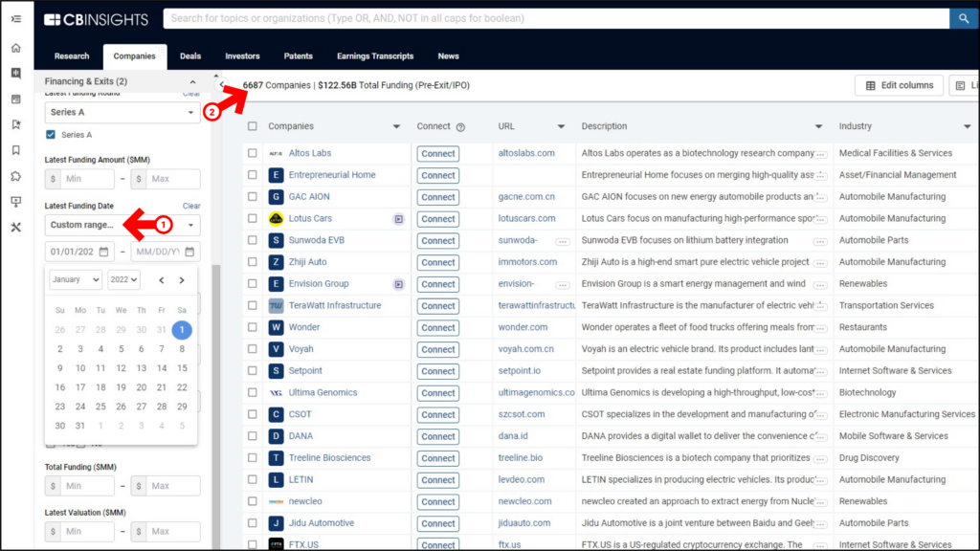Clear the Latest Funding Date filter

[191, 207]
